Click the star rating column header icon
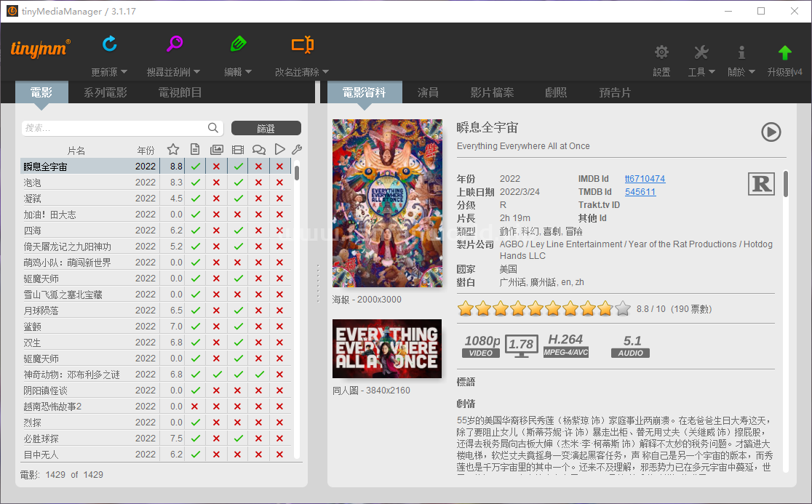Image resolution: width=812 pixels, height=504 pixels. click(173, 149)
